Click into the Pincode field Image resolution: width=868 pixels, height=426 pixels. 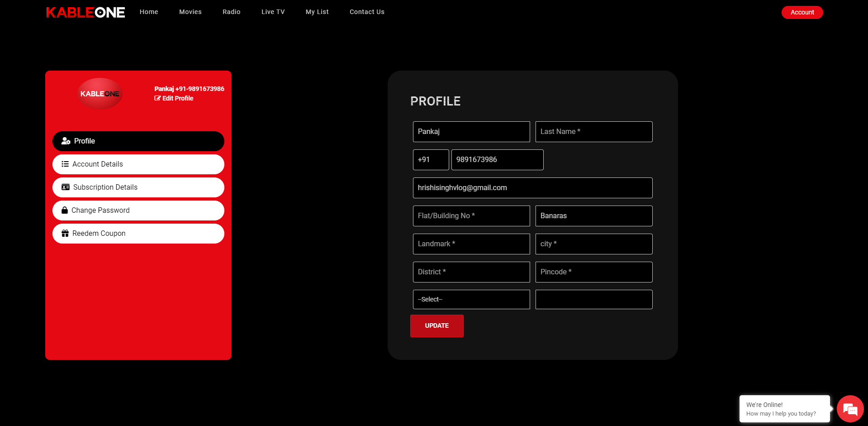click(593, 272)
